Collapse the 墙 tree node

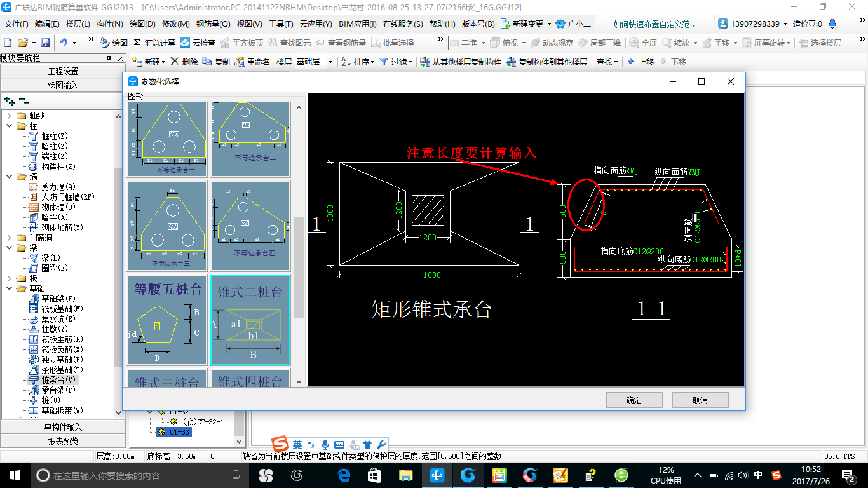pyautogui.click(x=10, y=177)
